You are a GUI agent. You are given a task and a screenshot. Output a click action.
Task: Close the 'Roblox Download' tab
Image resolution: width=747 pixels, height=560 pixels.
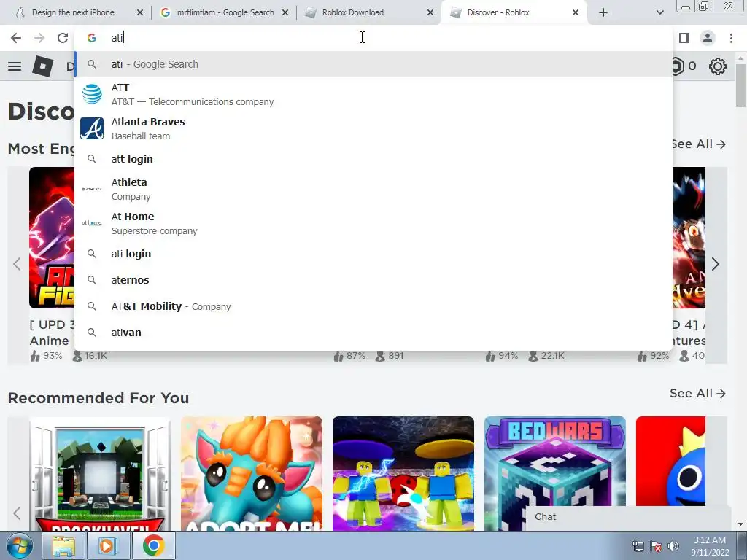430,13
